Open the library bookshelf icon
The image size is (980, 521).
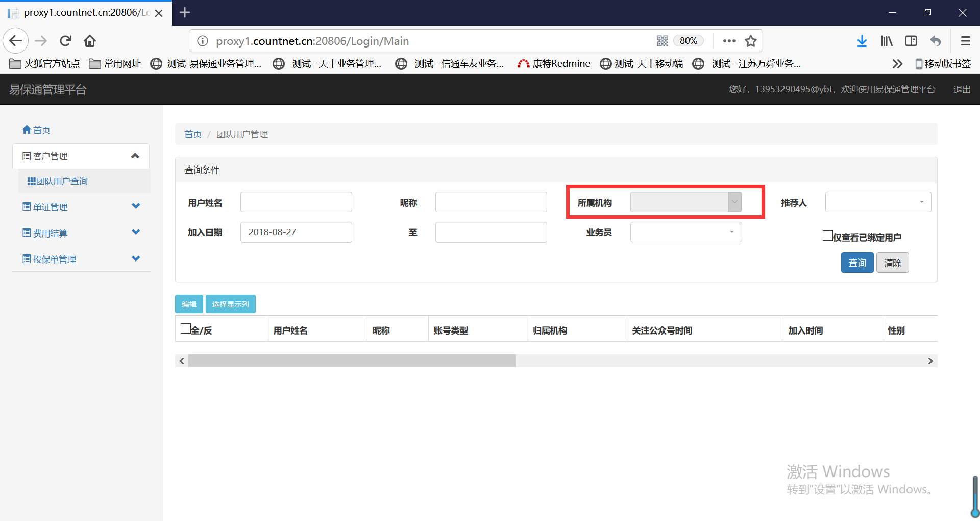pyautogui.click(x=887, y=41)
